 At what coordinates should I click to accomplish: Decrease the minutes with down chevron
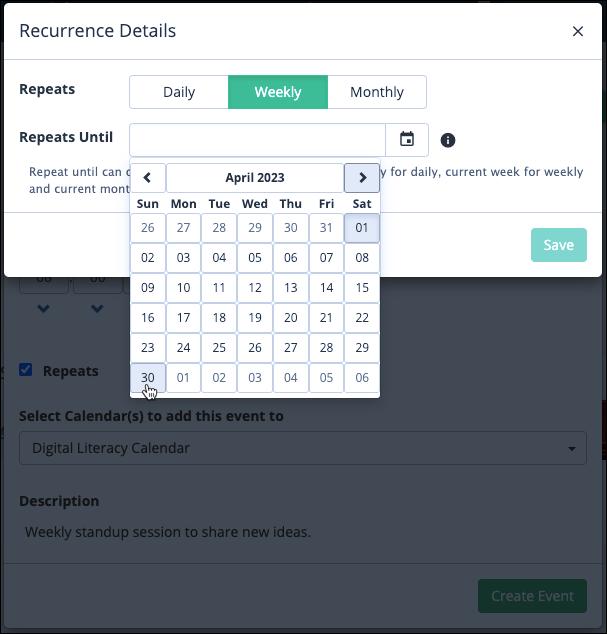coord(97,309)
